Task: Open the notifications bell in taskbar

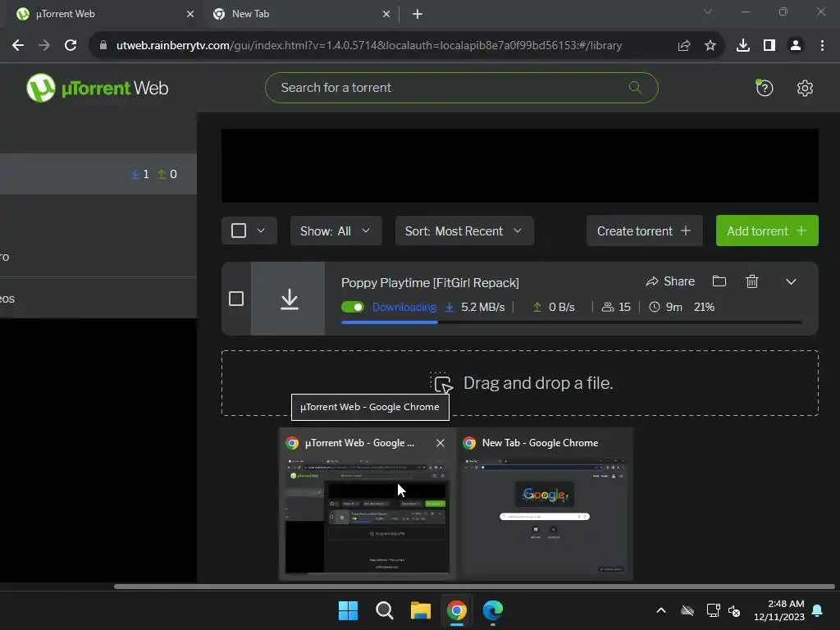Action: 818,610
